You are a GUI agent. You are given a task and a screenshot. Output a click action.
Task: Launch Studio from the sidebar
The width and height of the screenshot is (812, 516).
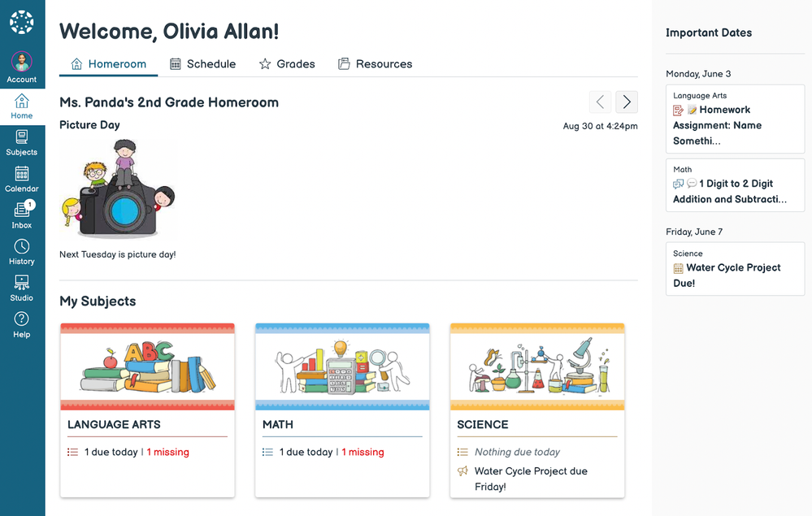pos(22,288)
